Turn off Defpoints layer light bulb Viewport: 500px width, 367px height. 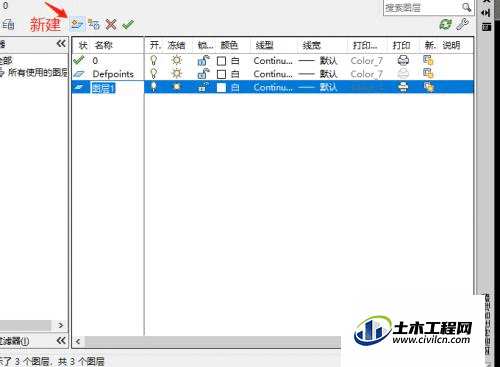pyautogui.click(x=154, y=74)
